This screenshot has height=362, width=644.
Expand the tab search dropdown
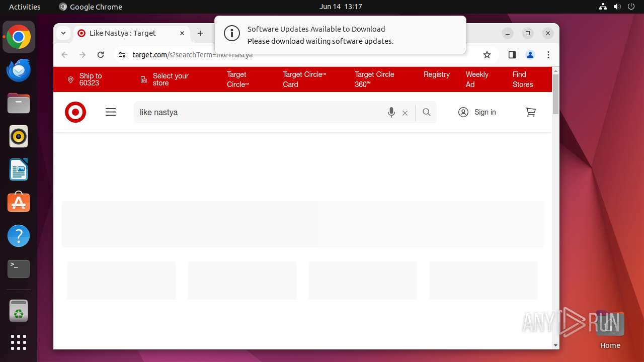63,33
